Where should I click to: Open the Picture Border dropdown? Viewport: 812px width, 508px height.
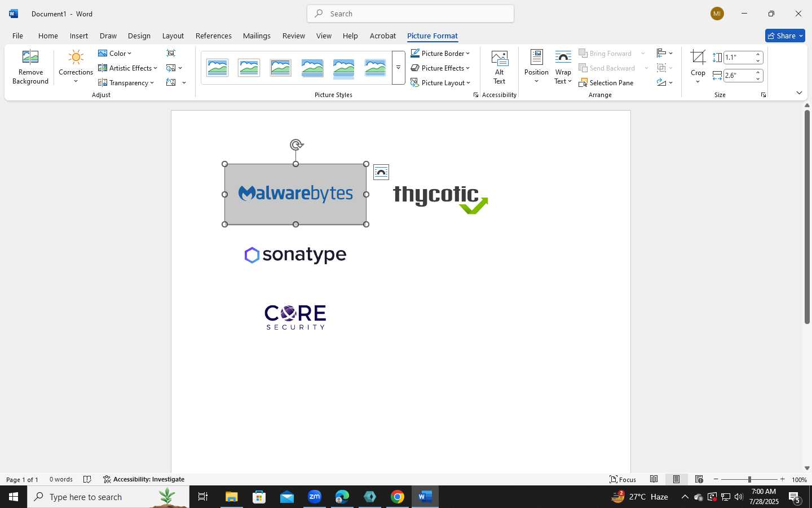click(440, 53)
